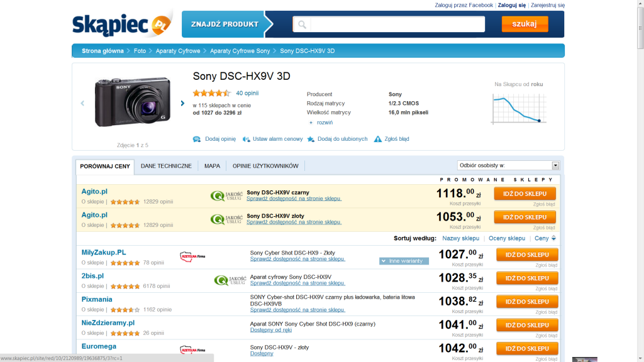
Task: Click the Dodaj opinię speech bubble icon
Action: click(x=197, y=139)
